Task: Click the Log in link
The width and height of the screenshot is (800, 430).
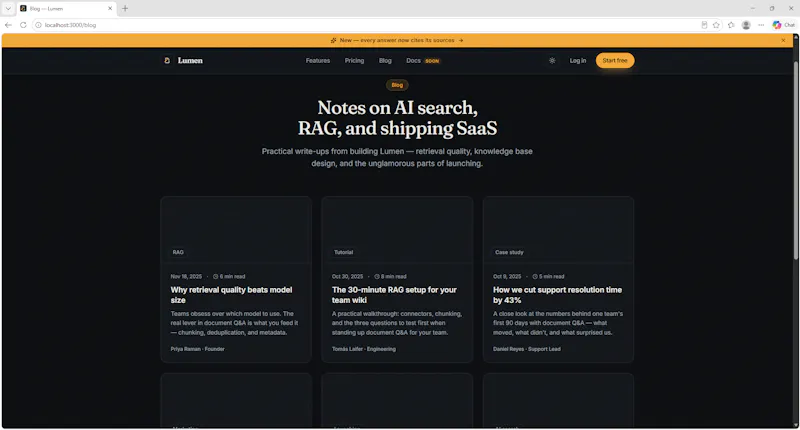Action: (x=578, y=61)
